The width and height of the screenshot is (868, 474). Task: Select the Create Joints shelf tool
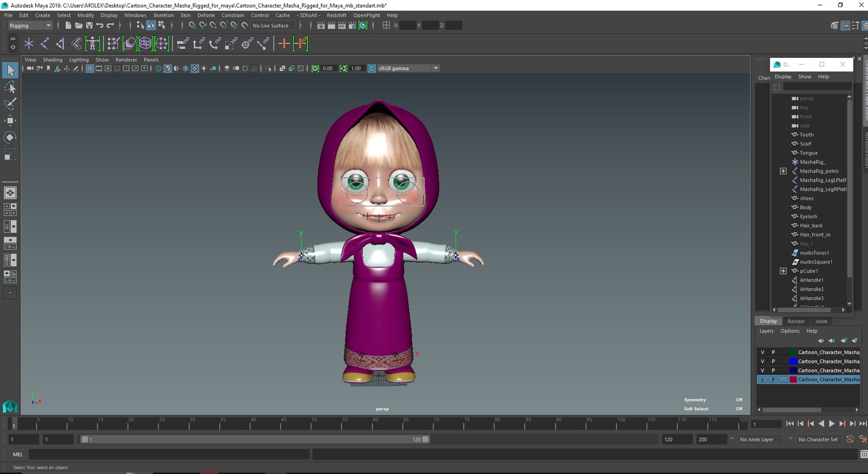[45, 43]
